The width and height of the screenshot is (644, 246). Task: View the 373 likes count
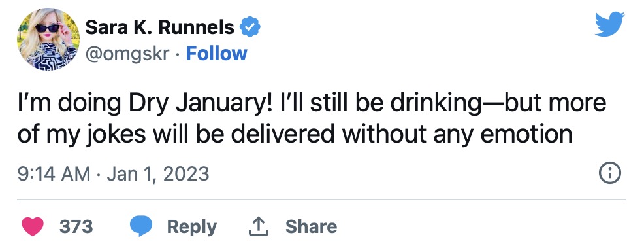76,226
